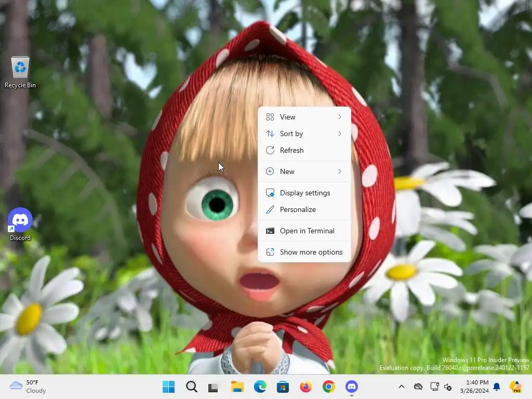Click the OneDrive cloud tray icon
The image size is (532, 399).
pyautogui.click(x=418, y=387)
